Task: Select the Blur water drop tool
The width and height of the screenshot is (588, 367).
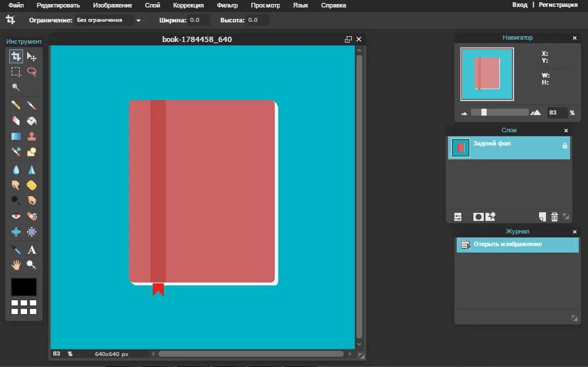Action: coord(16,170)
